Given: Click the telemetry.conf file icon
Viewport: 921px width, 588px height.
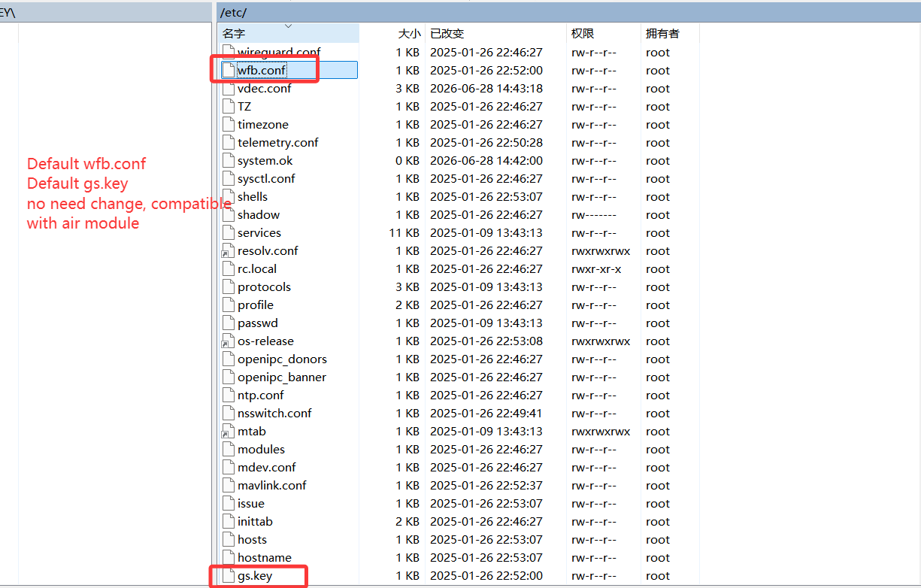Looking at the screenshot, I should 229,142.
